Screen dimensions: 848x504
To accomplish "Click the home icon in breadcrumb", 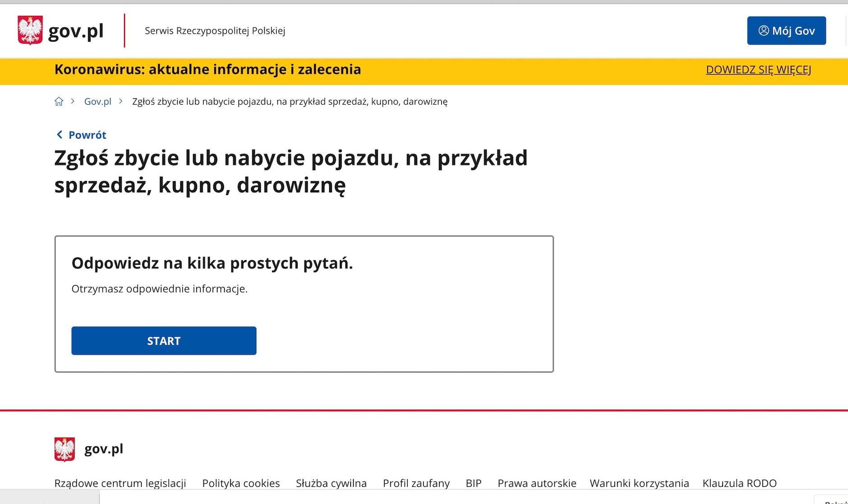I will [59, 101].
